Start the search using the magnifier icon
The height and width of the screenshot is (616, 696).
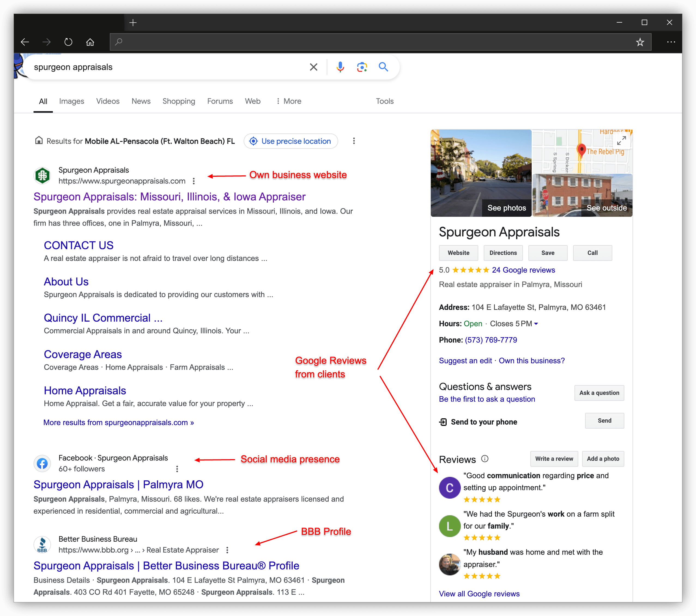coord(383,67)
